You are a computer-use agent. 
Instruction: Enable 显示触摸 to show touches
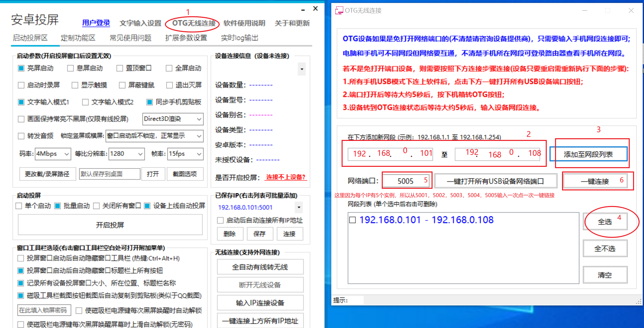coord(74,85)
